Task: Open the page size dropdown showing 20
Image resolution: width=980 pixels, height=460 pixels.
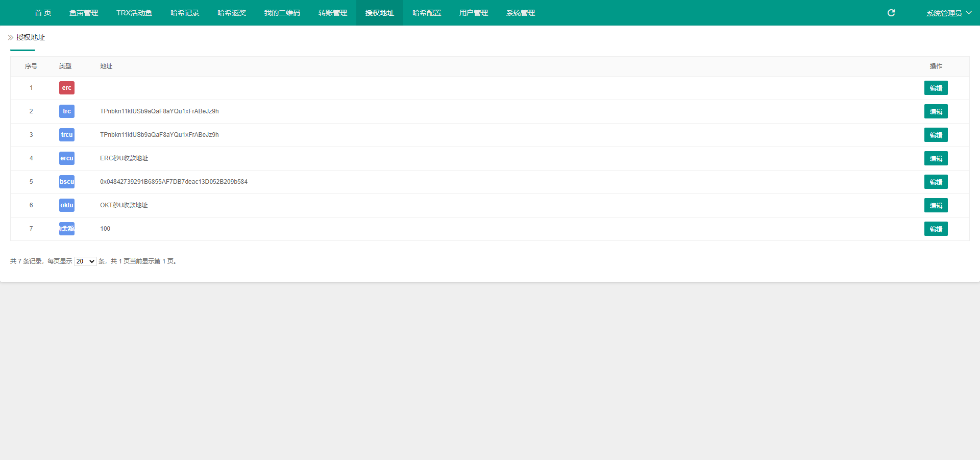Action: tap(85, 261)
